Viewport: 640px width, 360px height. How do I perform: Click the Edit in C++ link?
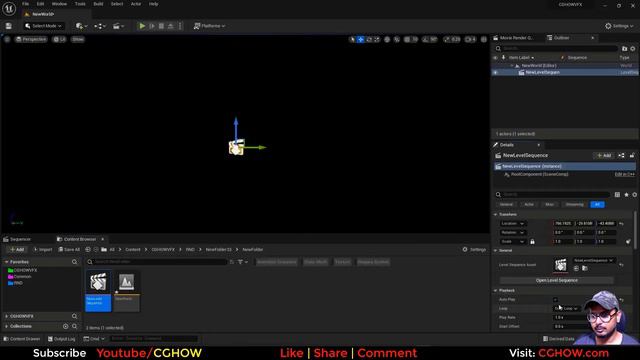(x=624, y=174)
